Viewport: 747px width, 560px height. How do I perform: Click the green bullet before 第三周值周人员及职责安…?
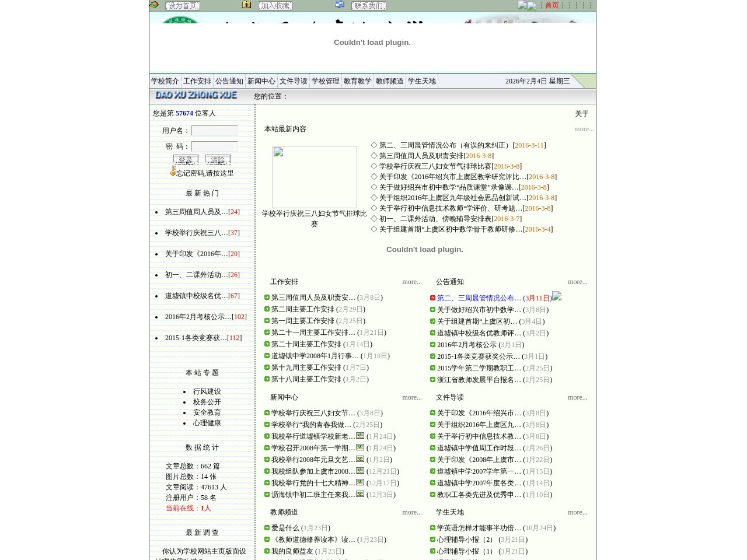point(267,297)
